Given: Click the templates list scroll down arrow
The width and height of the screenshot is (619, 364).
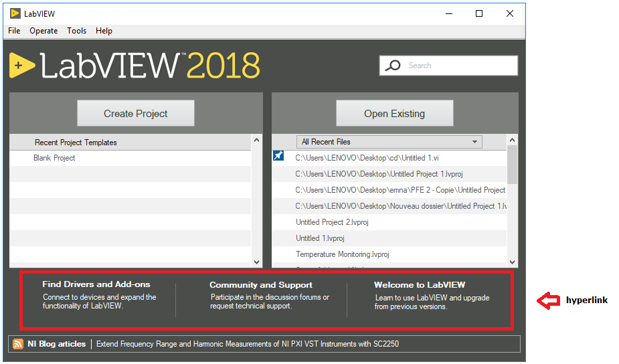Looking at the screenshot, I should pyautogui.click(x=256, y=262).
